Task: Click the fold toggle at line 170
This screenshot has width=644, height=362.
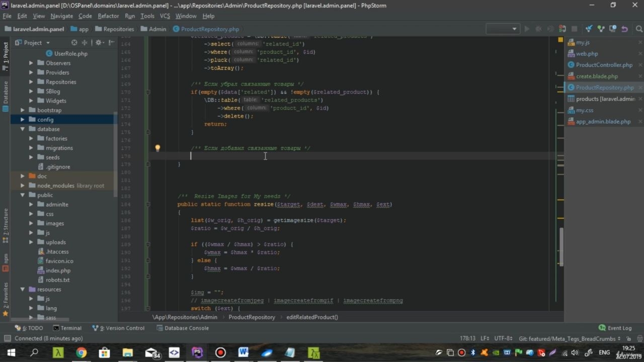Action: pos(148,92)
